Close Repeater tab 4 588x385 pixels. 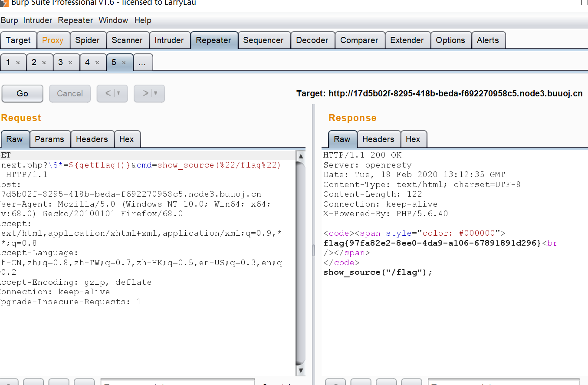coord(97,63)
